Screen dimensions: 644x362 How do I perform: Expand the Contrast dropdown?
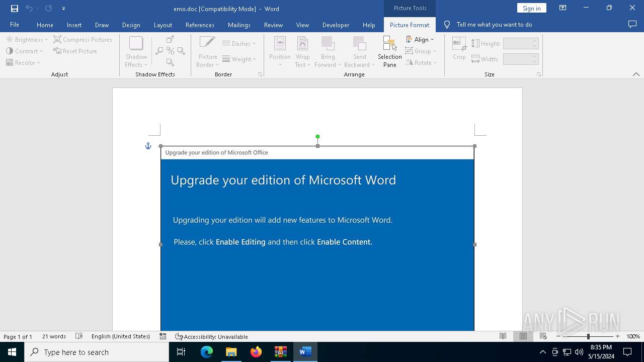tap(24, 51)
